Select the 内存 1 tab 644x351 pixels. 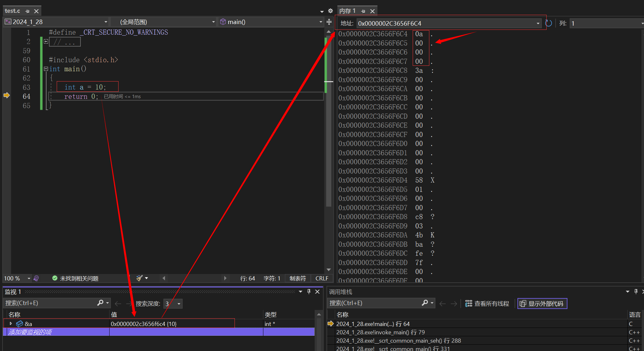pyautogui.click(x=347, y=11)
